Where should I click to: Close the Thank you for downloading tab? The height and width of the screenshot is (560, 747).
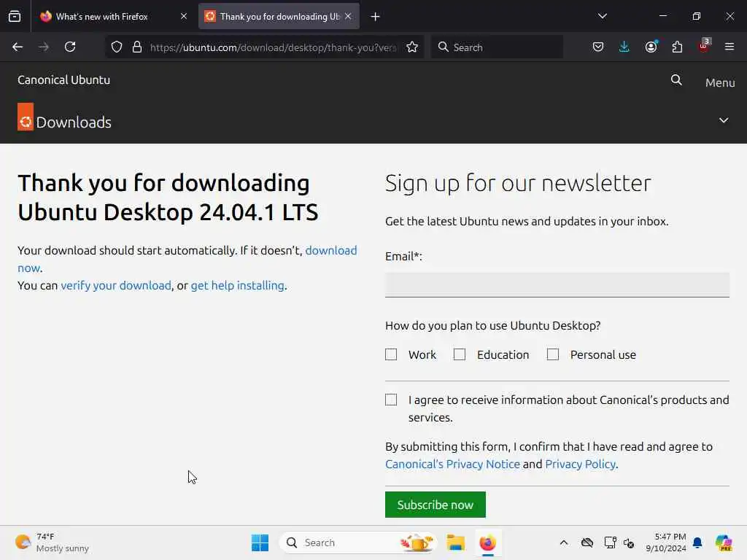(348, 17)
